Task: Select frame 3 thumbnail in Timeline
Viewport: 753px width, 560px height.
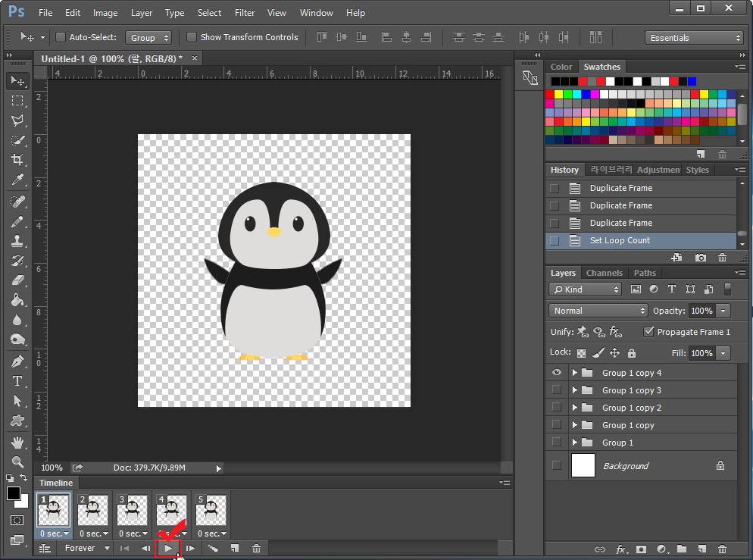Action: click(132, 509)
